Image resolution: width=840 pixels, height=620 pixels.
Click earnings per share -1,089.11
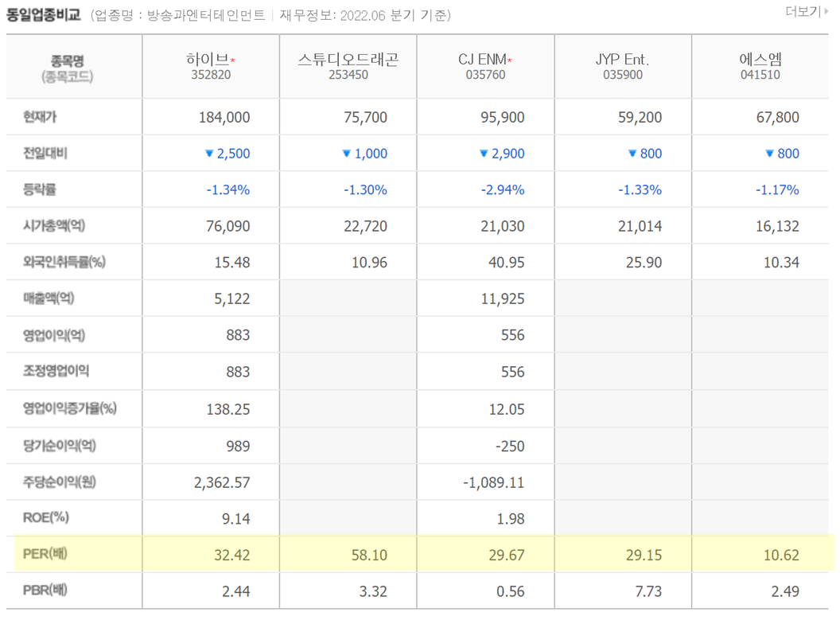click(x=494, y=483)
